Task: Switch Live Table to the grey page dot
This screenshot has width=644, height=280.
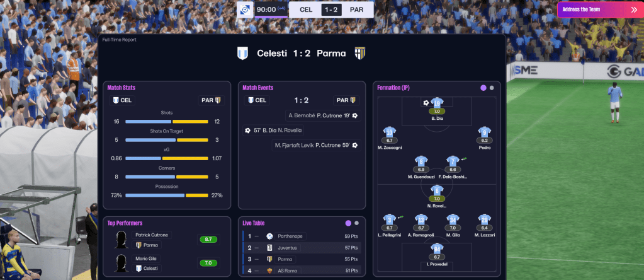Action: pyautogui.click(x=357, y=223)
